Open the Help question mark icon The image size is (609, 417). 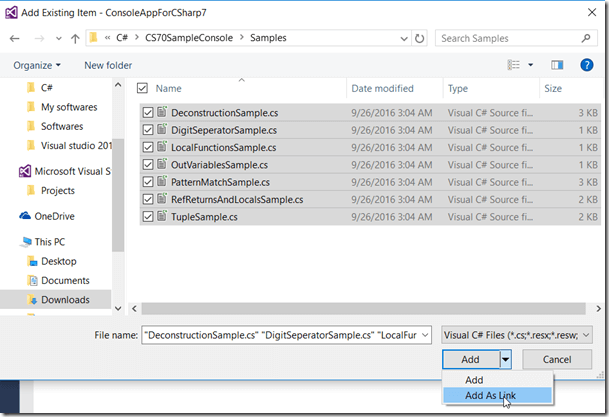pos(586,65)
